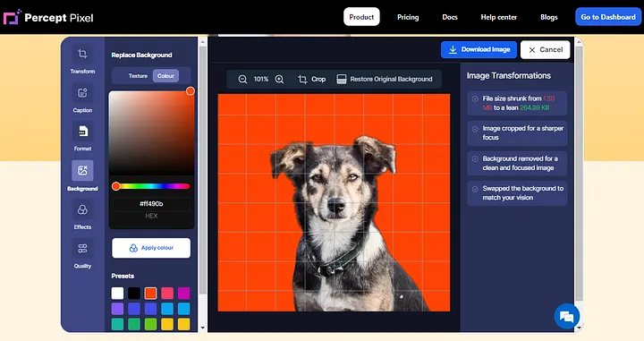Open the Pricing page
Viewport: 644px width, 341px height.
408,17
